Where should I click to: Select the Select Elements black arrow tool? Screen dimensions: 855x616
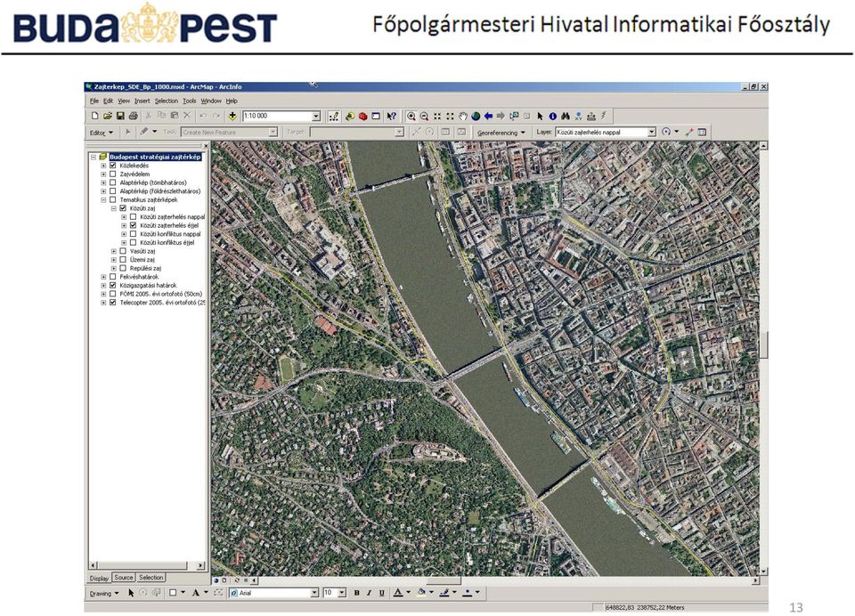point(540,116)
